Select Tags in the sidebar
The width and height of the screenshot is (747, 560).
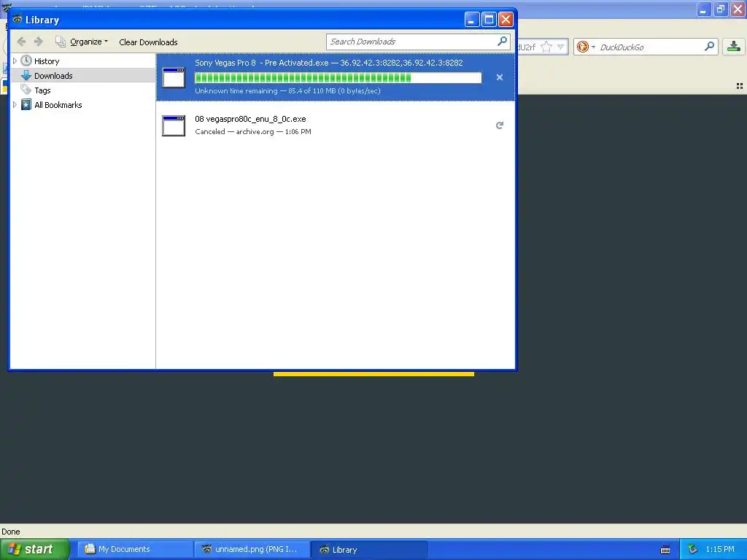pos(42,90)
